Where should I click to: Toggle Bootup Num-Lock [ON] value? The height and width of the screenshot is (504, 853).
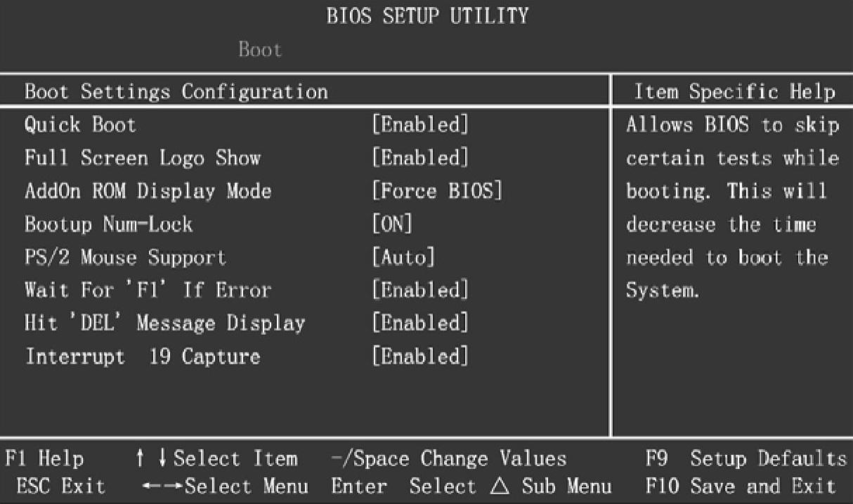tap(391, 224)
